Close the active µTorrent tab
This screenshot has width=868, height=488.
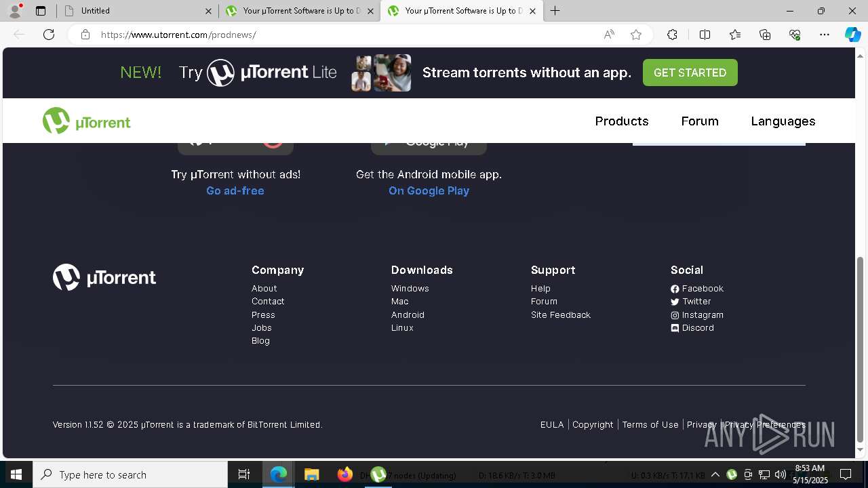tap(533, 11)
